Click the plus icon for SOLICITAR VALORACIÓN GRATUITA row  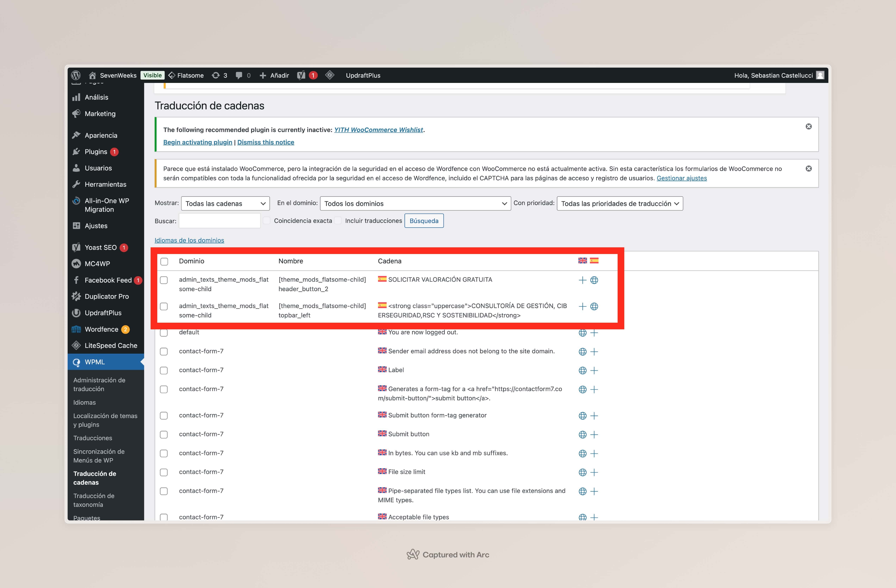(x=582, y=280)
